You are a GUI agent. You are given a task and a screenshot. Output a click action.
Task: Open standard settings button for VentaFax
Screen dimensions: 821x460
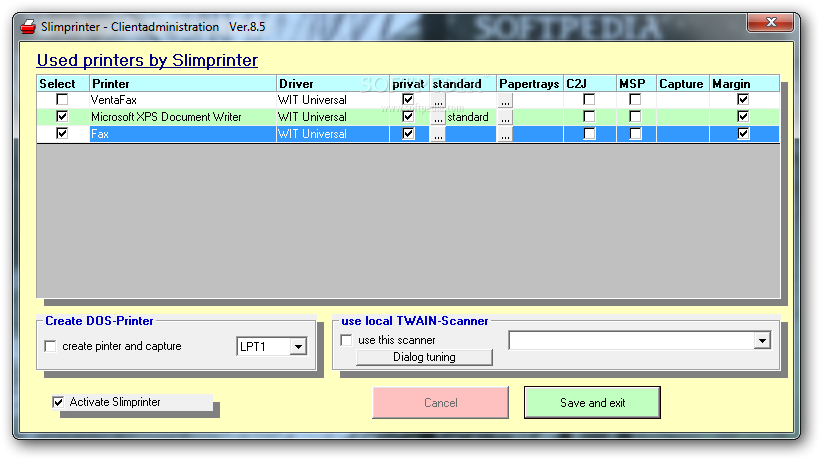(x=438, y=100)
